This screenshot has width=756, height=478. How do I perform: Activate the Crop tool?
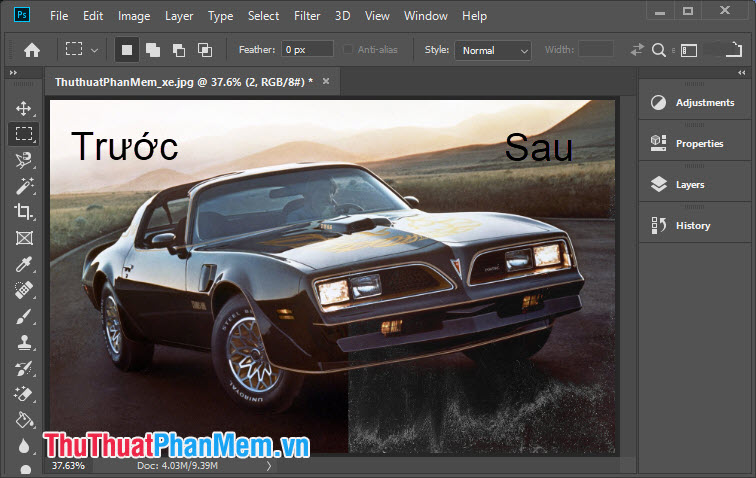coord(24,212)
